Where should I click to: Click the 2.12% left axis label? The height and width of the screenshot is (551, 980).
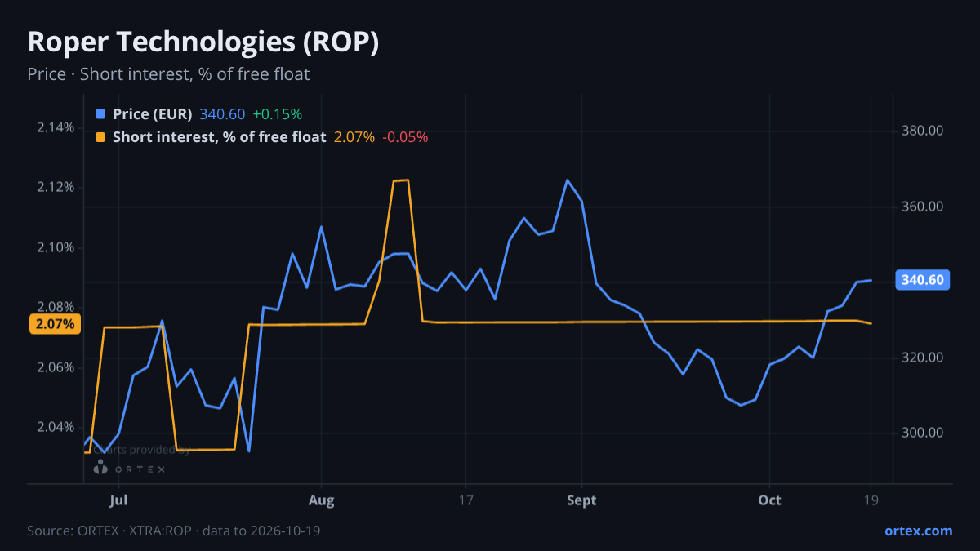coord(56,187)
